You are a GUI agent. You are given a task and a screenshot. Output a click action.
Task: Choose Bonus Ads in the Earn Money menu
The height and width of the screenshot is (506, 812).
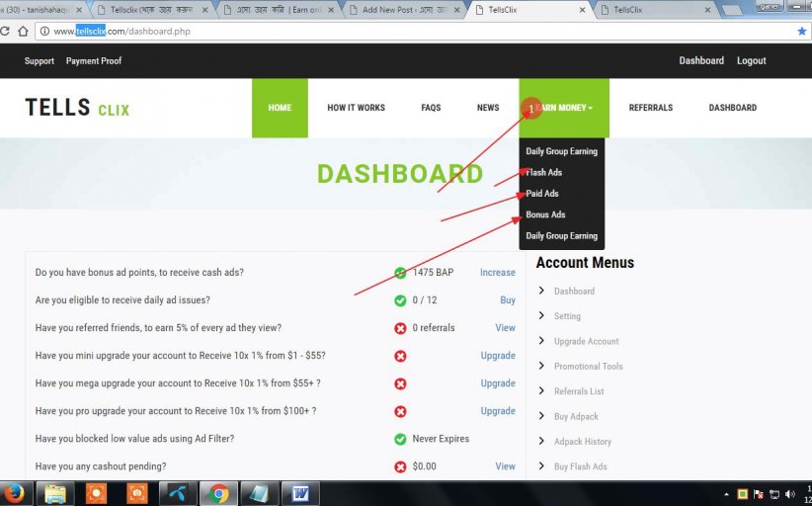(545, 214)
